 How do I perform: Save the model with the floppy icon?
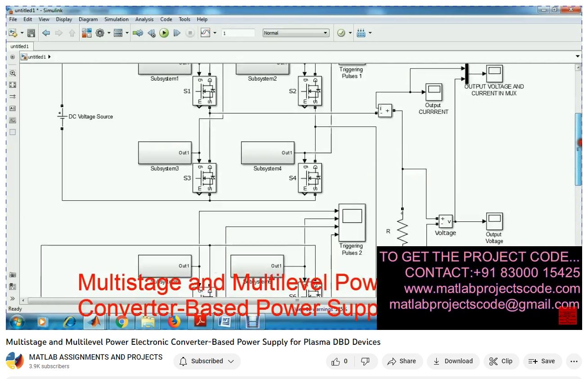coord(31,33)
